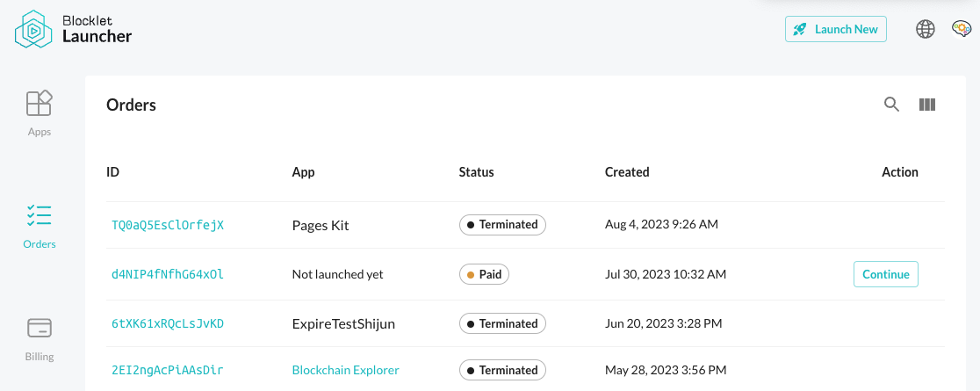Click the Launch New button
The height and width of the screenshot is (391, 980).
(x=835, y=29)
